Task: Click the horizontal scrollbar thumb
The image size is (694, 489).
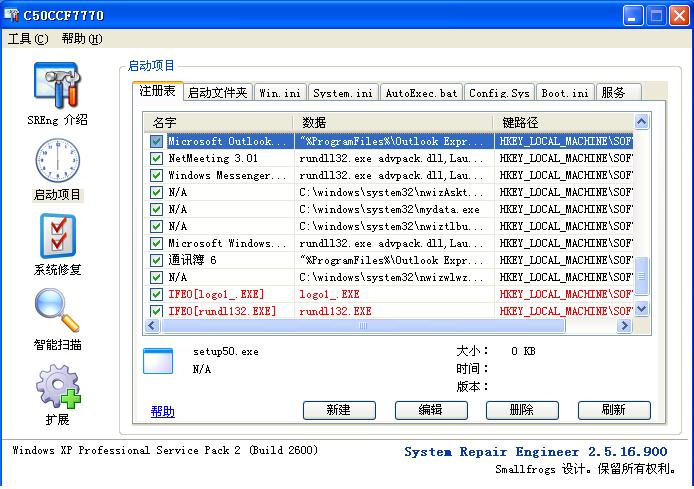Action: click(x=363, y=326)
